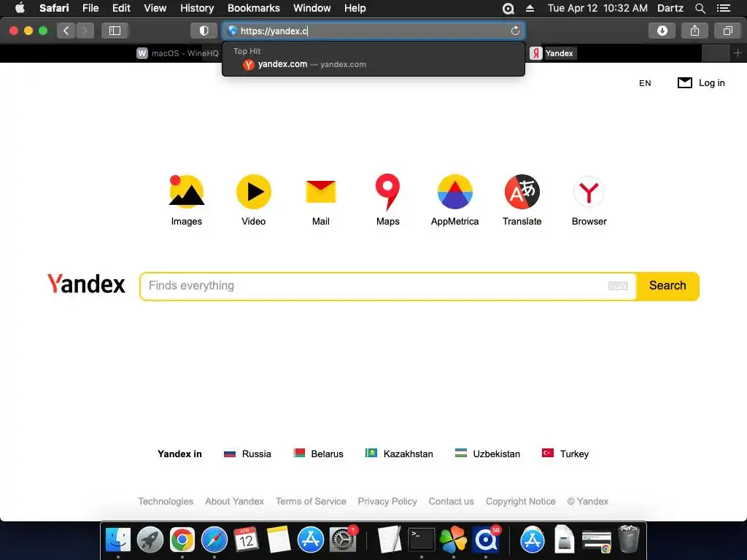Image resolution: width=747 pixels, height=560 pixels.
Task: Open Calendar from the Dock
Action: [x=246, y=540]
